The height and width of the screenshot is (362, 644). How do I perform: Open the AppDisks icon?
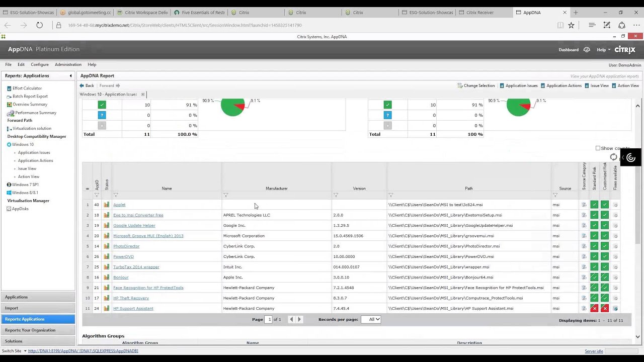point(9,209)
